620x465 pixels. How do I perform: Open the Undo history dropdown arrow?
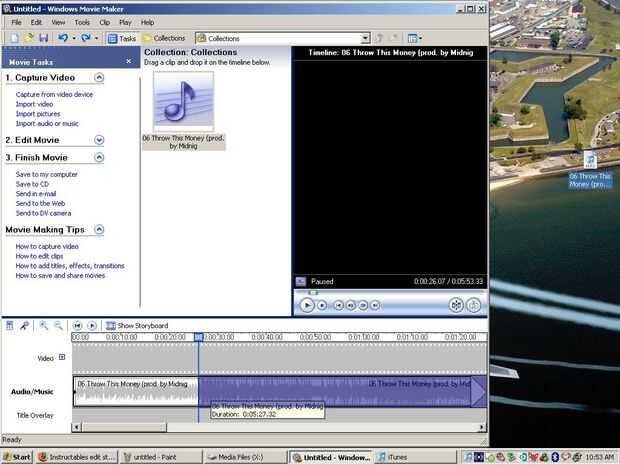[x=74, y=38]
